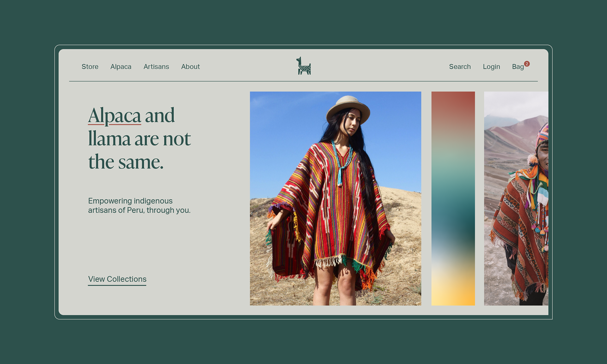The height and width of the screenshot is (364, 607).
Task: Select About in the top navigation
Action: point(190,67)
